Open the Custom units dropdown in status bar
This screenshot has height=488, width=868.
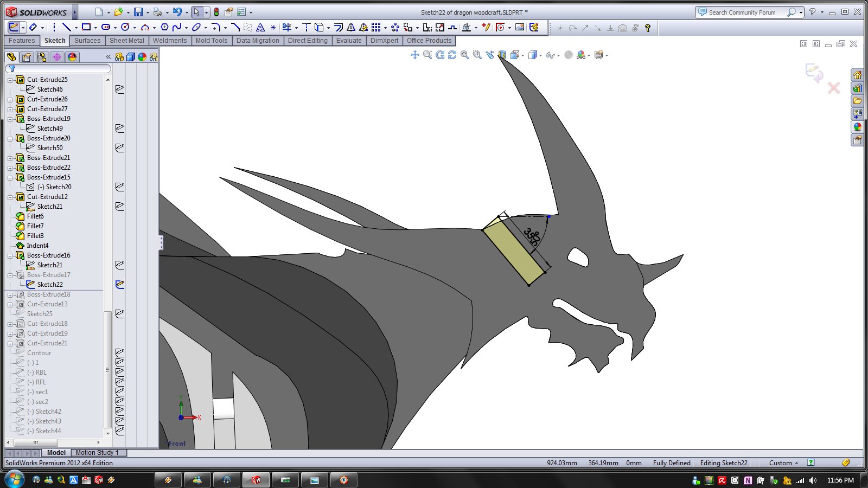click(x=783, y=463)
